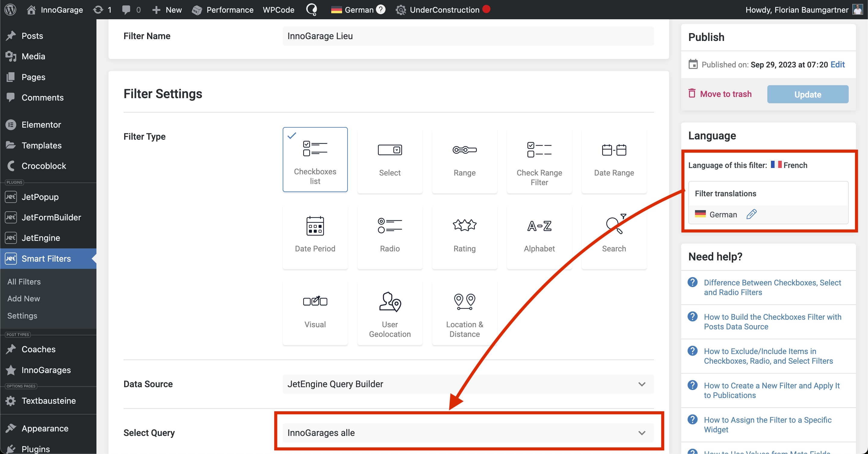Open How to Build the Checkboxes Filter help
868x454 pixels.
point(772,322)
